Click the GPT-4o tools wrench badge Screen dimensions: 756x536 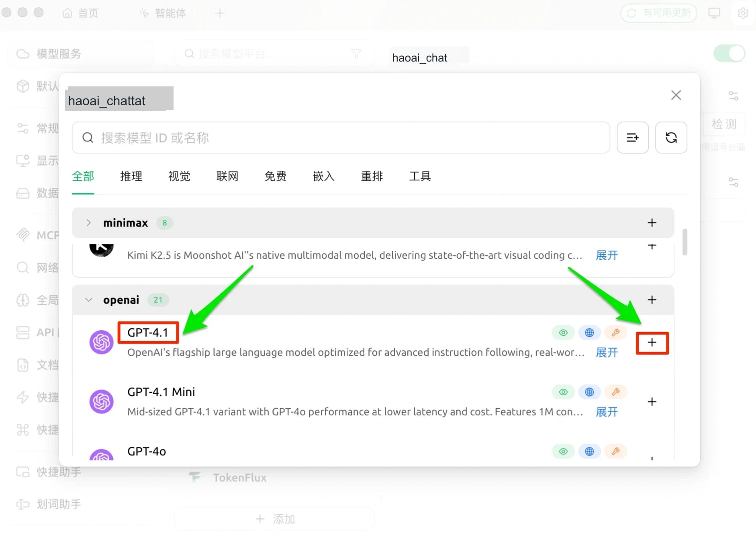[615, 452]
